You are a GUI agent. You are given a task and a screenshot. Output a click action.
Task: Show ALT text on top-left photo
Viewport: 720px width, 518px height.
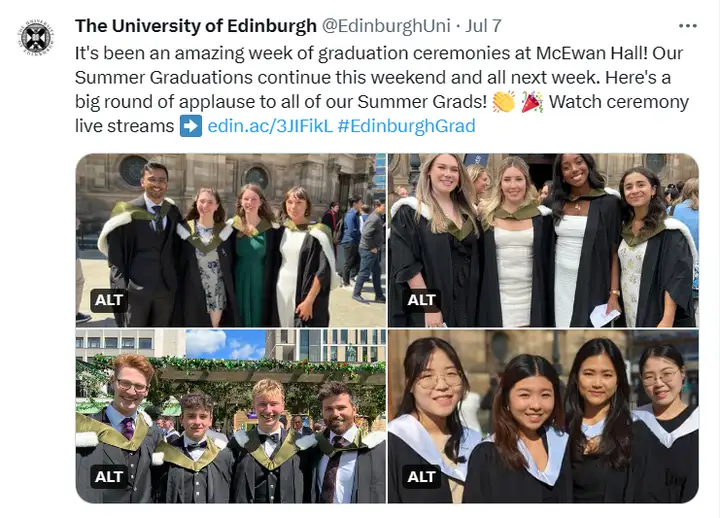pos(109,300)
